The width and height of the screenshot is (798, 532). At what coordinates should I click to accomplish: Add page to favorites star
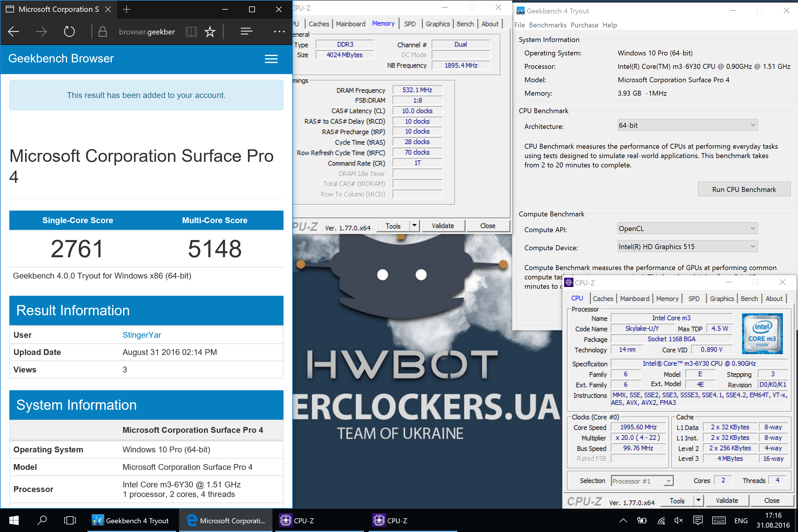210,32
